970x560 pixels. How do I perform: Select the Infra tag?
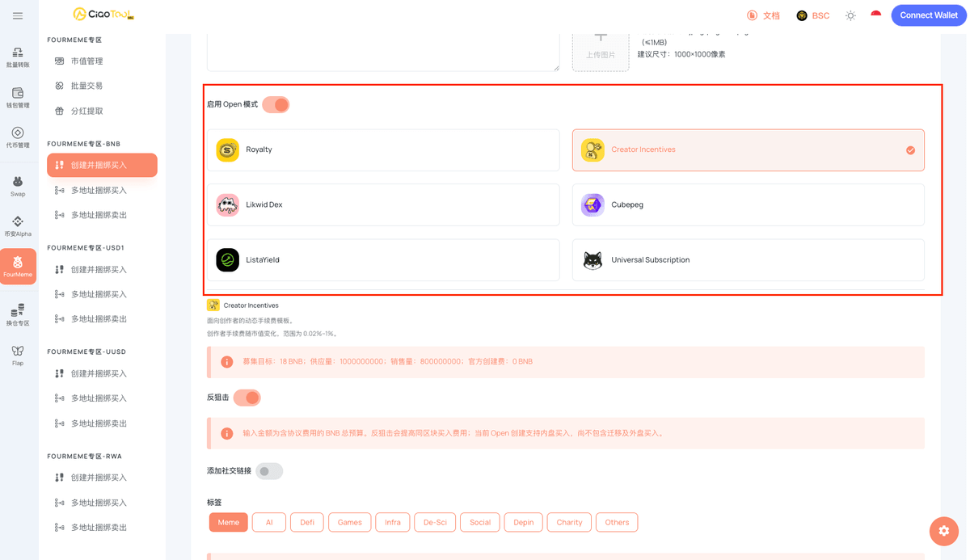[393, 522]
